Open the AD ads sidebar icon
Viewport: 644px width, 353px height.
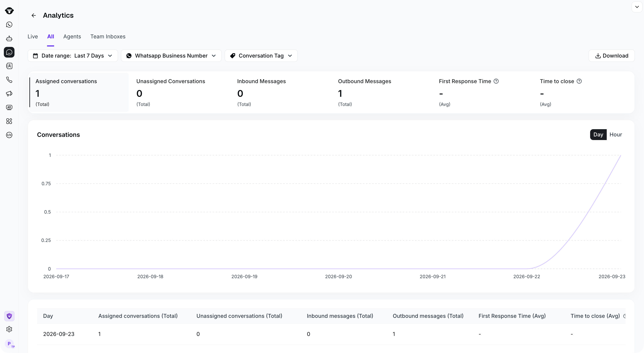coord(9,107)
